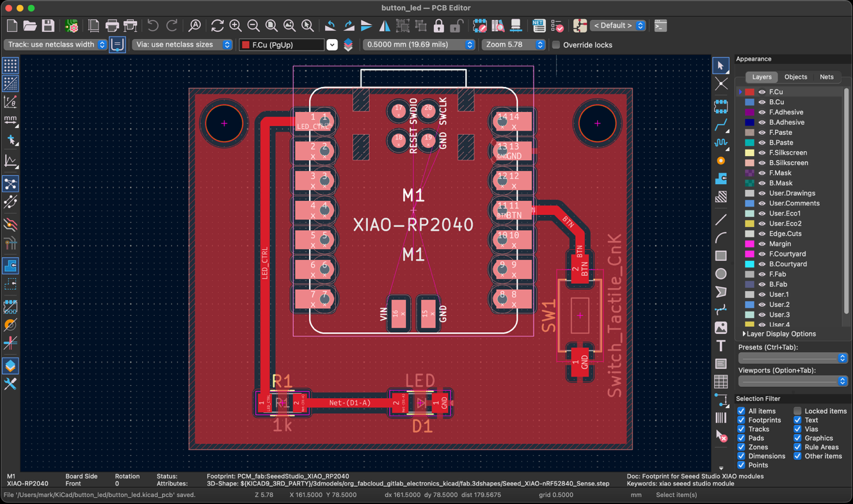Open the Presets dropdown
853x504 pixels.
point(793,358)
